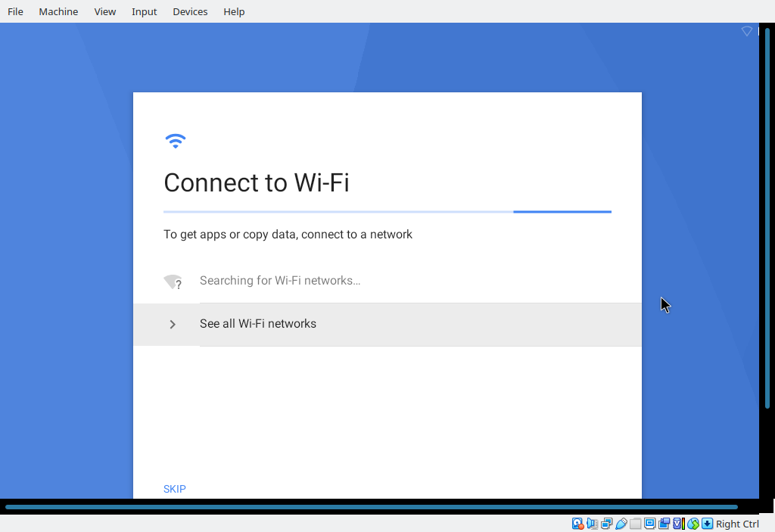Image resolution: width=775 pixels, height=532 pixels.
Task: Open the USB devices status icon
Action: [x=621, y=524]
